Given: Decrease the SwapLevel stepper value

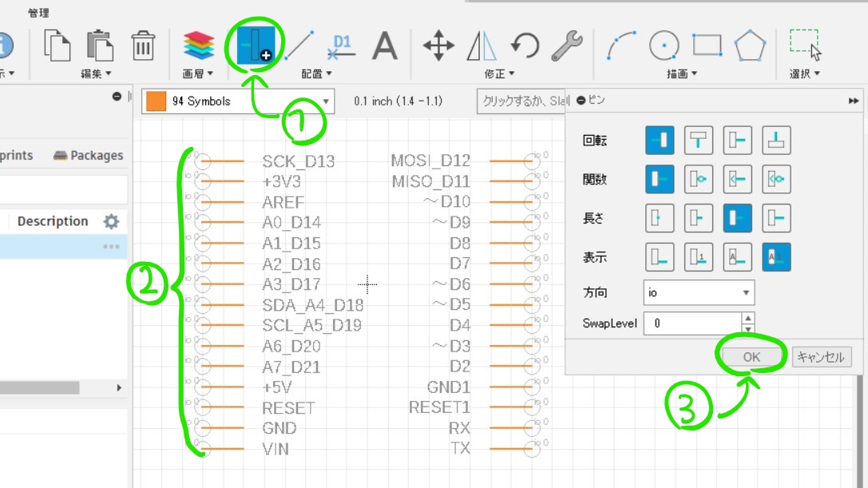Looking at the screenshot, I should (x=748, y=330).
